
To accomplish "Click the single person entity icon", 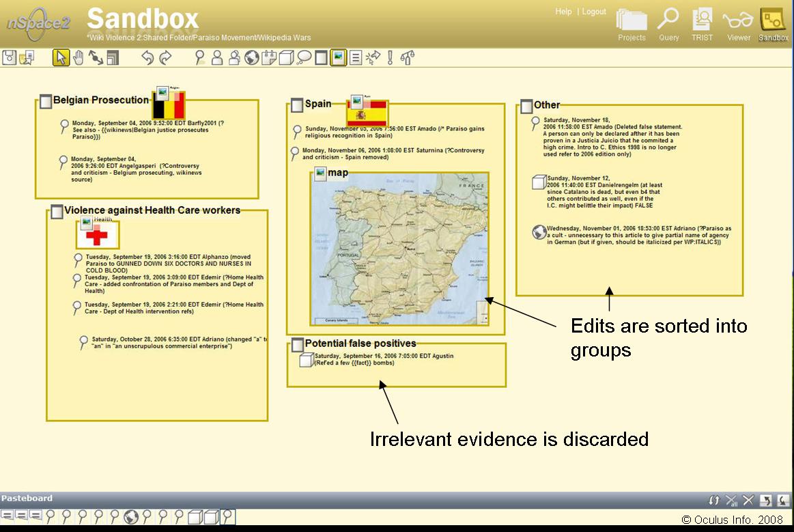I will [x=217, y=58].
